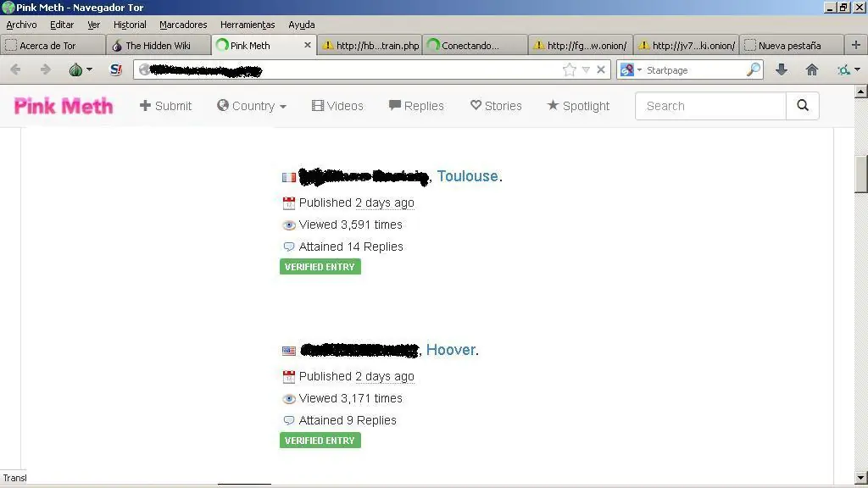Screen dimensions: 868x488
Task: Click speech bubble icon beside 9 Replies
Action: pos(289,420)
